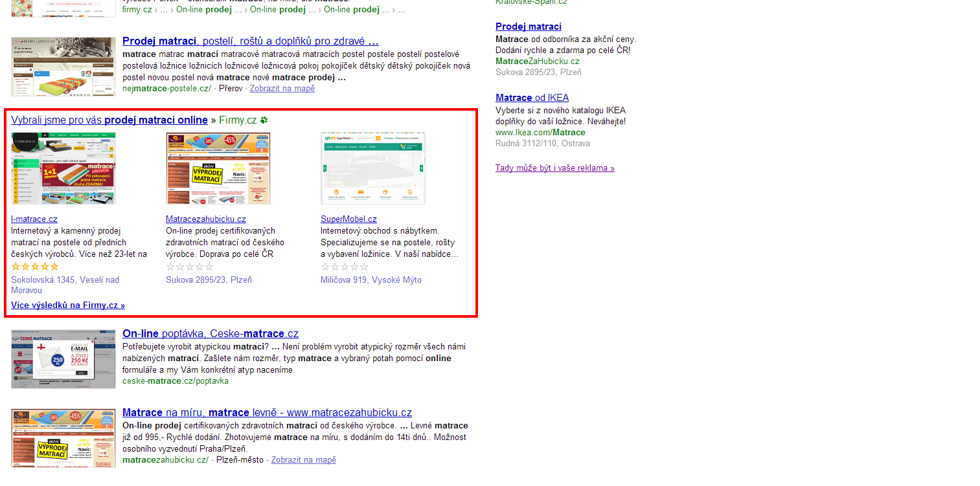Open the I-matrace.cz website thumbnail
The height and width of the screenshot is (486, 980).
pyautogui.click(x=63, y=168)
